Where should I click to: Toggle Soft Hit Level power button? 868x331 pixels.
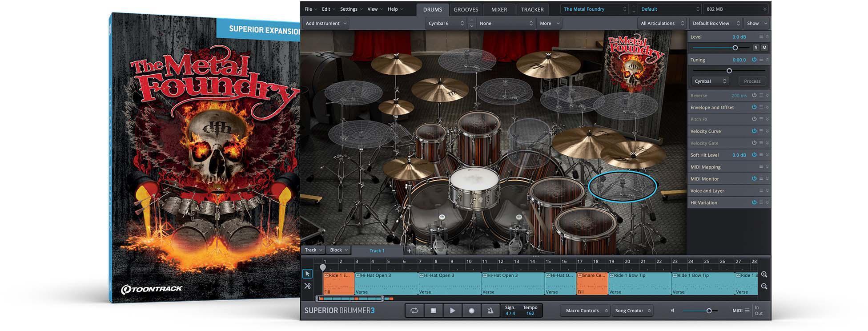click(x=754, y=155)
